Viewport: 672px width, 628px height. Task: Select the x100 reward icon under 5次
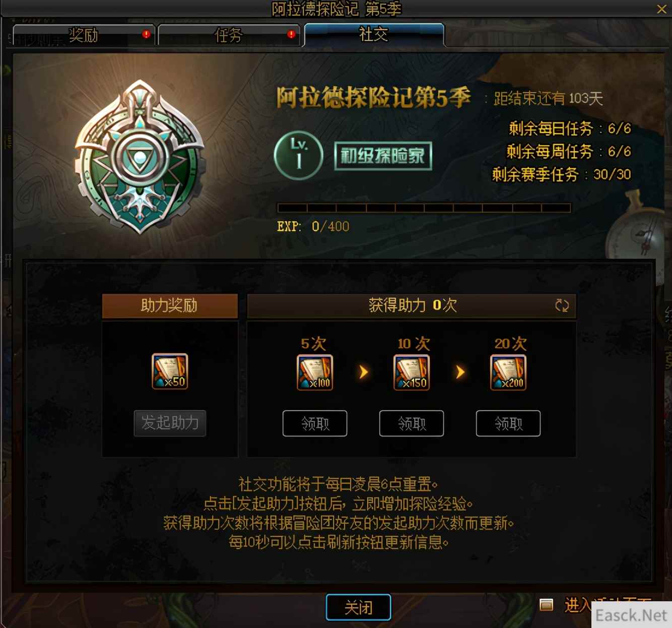pyautogui.click(x=315, y=372)
